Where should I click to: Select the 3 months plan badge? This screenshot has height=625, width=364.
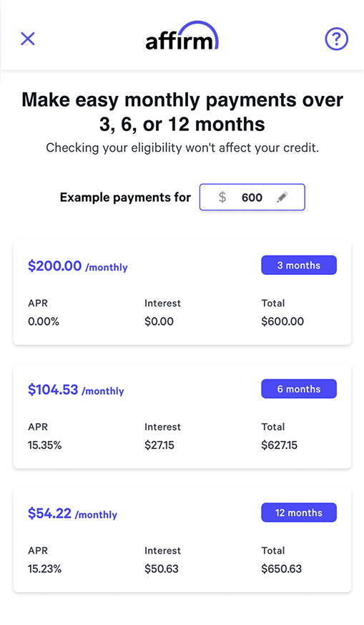pyautogui.click(x=299, y=265)
